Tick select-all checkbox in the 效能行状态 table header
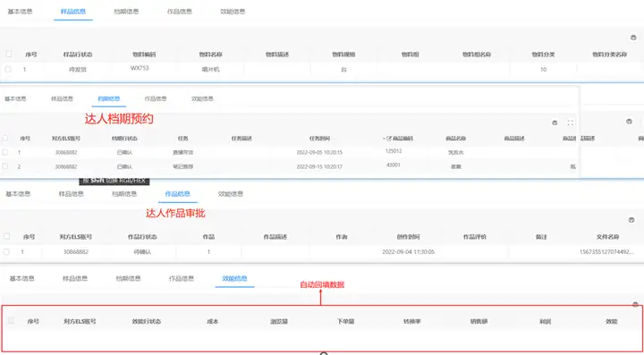The image size is (644, 355). click(x=11, y=320)
